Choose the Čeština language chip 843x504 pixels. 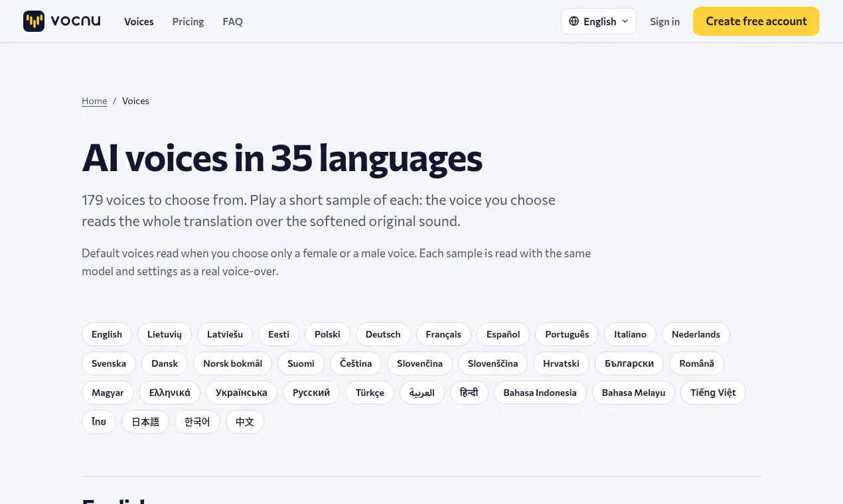click(x=356, y=363)
